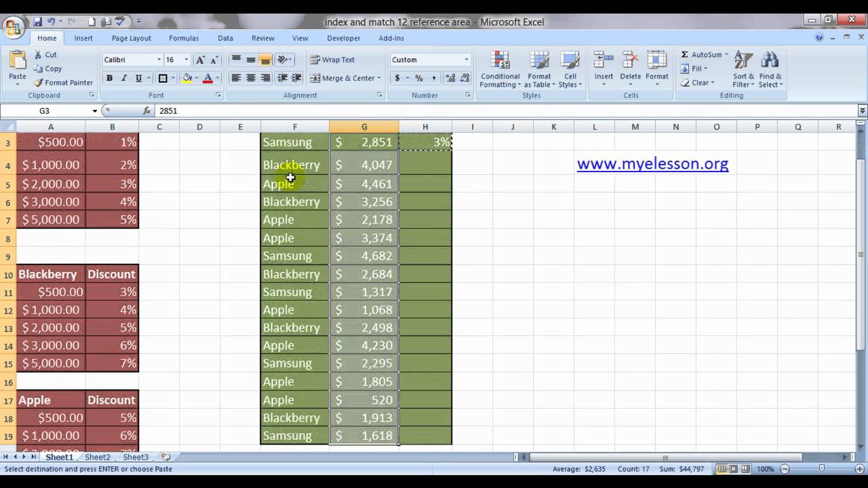
Task: Decrease the font size
Action: pyautogui.click(x=214, y=60)
